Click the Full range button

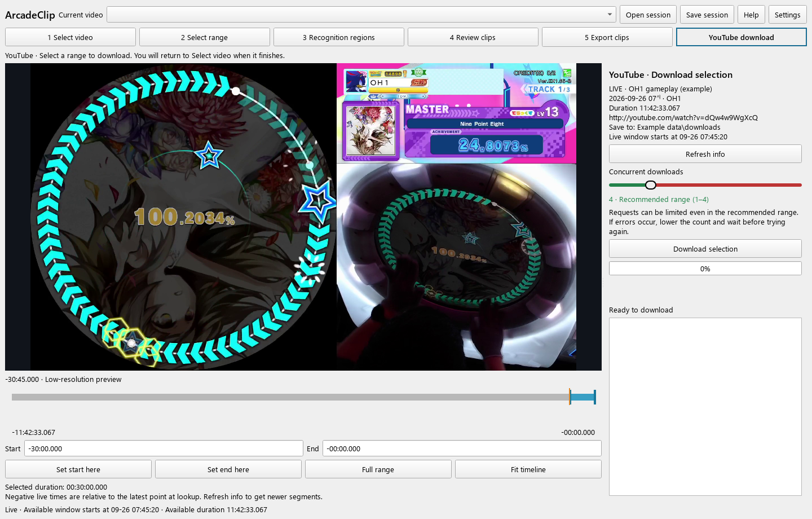[378, 469]
